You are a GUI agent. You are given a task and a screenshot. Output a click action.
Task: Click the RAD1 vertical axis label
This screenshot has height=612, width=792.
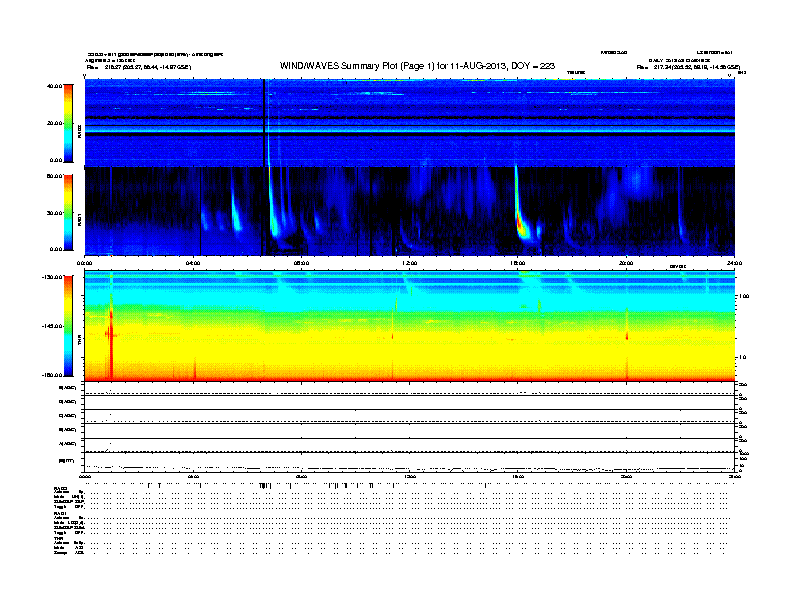[79, 219]
